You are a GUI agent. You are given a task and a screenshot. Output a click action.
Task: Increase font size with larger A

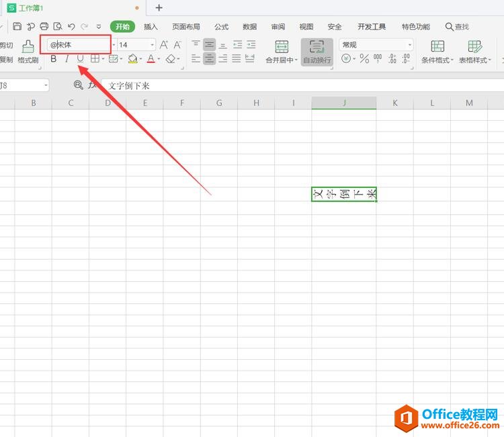click(x=164, y=44)
